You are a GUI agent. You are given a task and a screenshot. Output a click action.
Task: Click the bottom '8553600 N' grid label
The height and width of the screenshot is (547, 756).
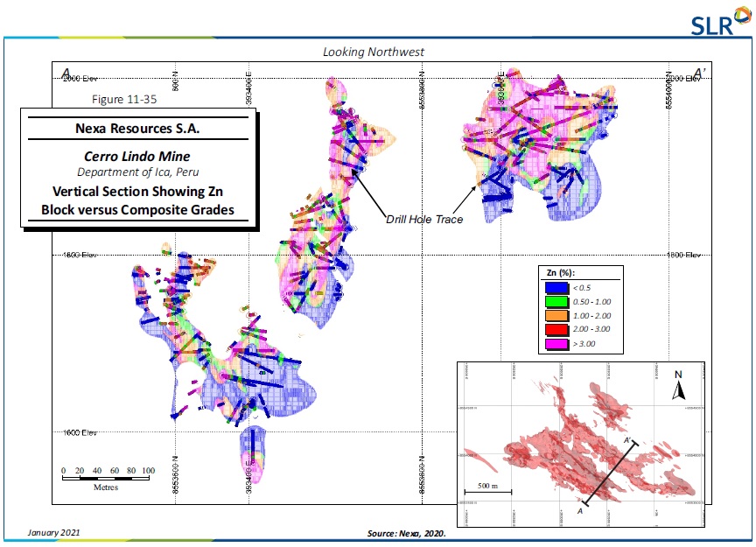tap(174, 474)
